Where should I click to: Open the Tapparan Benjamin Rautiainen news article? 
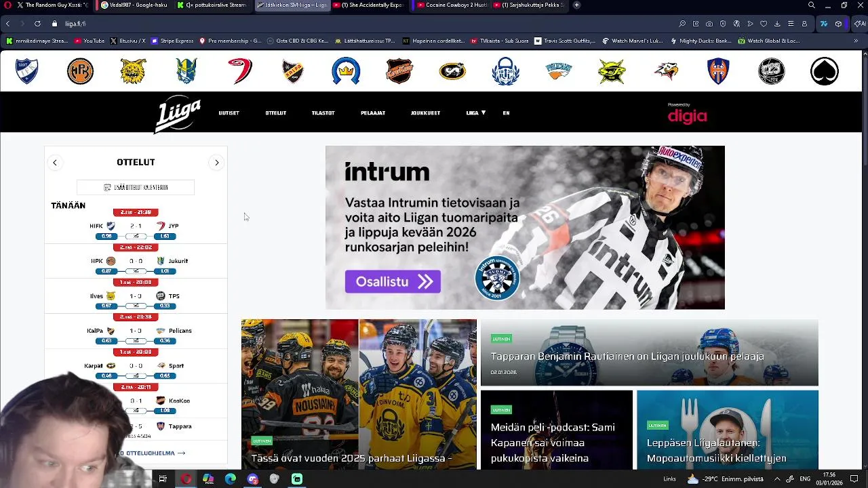(649, 353)
